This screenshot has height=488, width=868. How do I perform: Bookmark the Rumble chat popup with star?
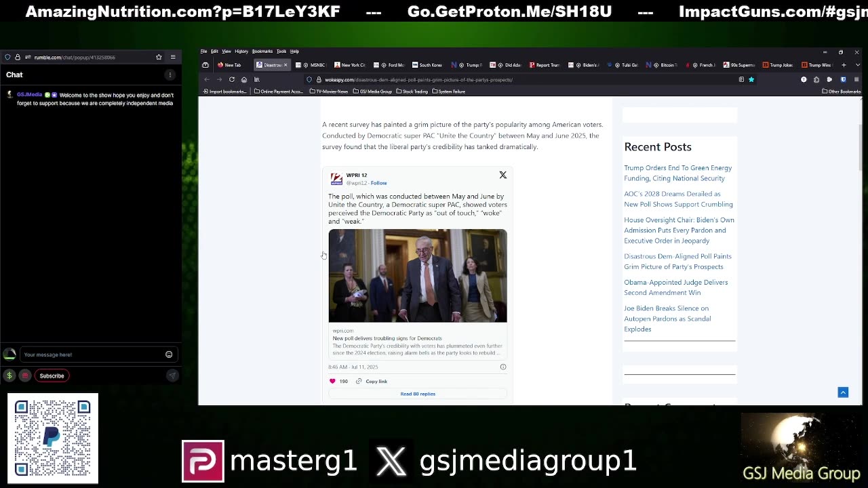[x=159, y=57]
